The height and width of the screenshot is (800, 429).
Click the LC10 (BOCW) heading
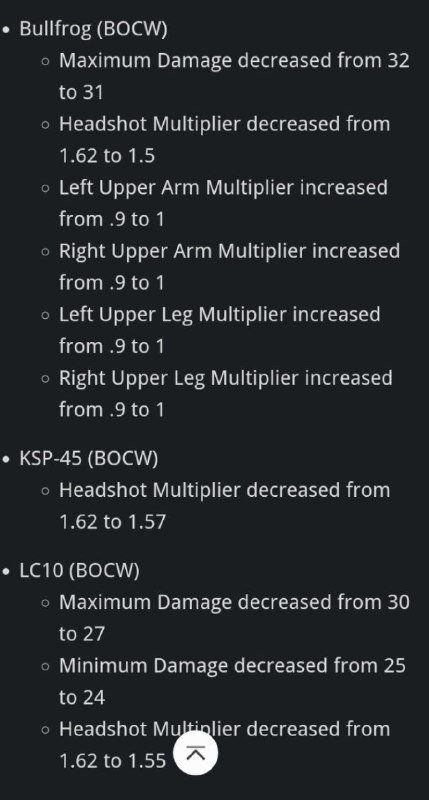pos(79,571)
